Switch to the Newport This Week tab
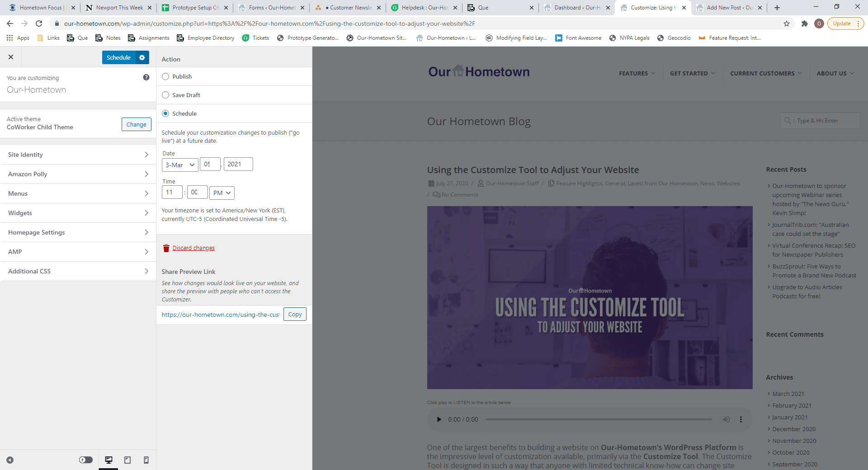 click(119, 8)
